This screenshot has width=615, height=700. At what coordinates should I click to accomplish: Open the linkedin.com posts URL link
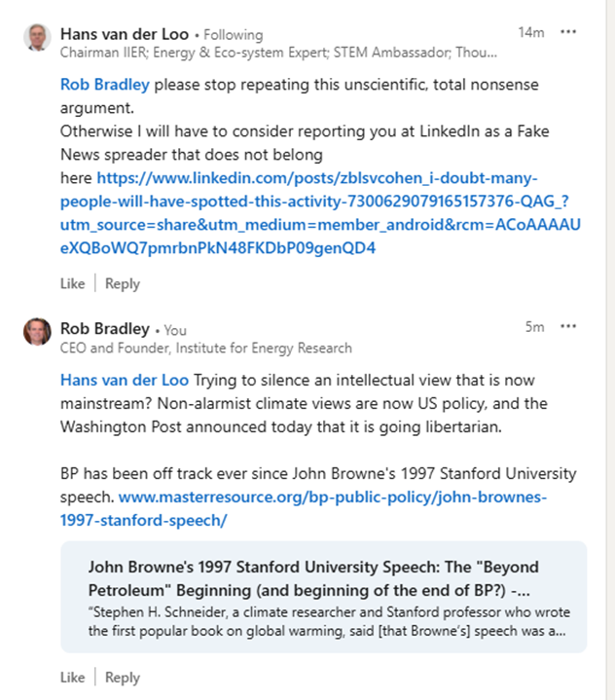320,213
